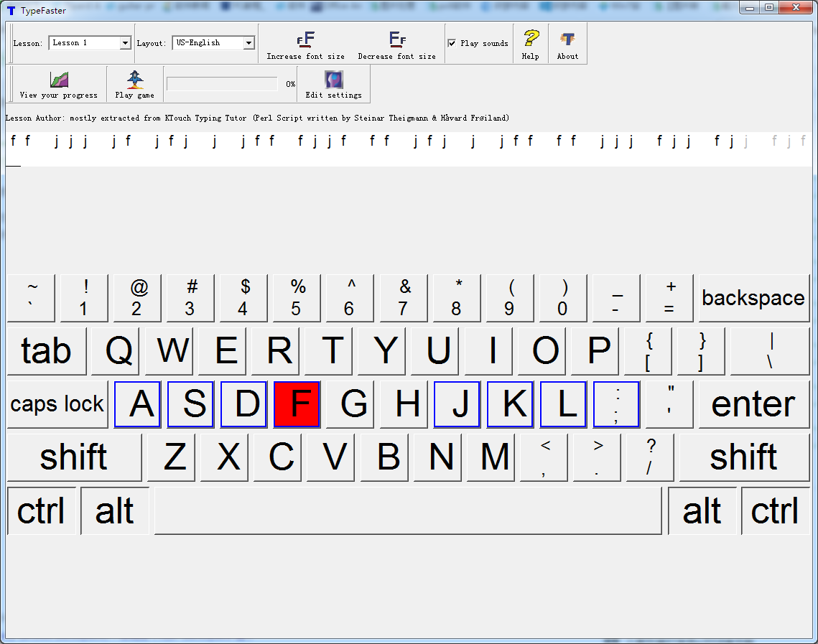Click the H key

pos(404,404)
